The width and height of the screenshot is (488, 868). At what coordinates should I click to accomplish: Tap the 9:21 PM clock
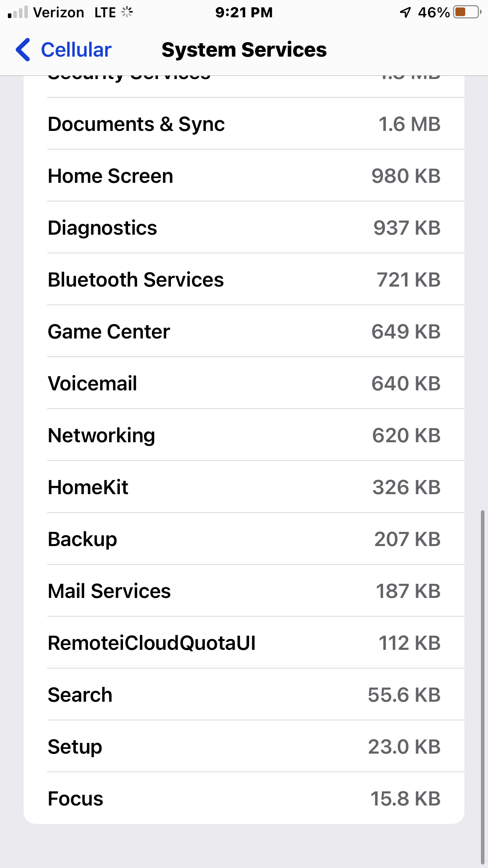[x=244, y=13]
